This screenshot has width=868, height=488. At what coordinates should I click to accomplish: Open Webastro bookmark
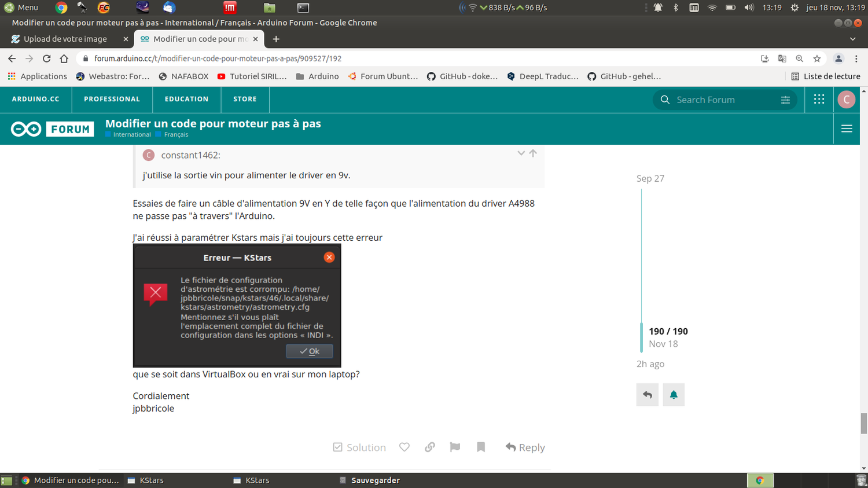pos(113,76)
